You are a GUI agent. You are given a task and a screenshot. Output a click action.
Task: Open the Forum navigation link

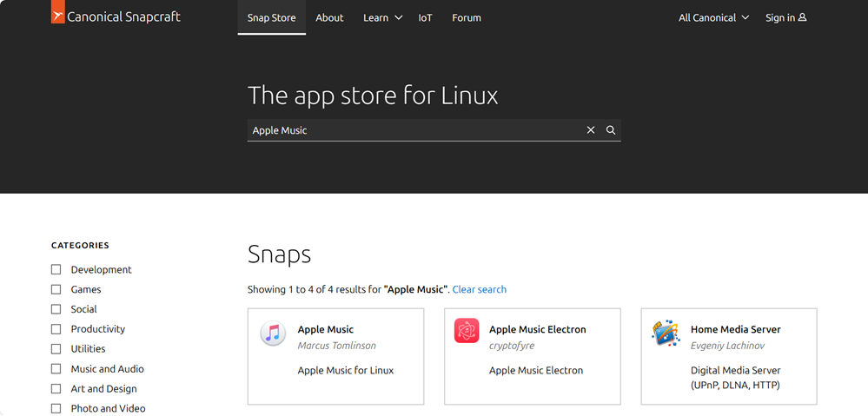click(467, 17)
